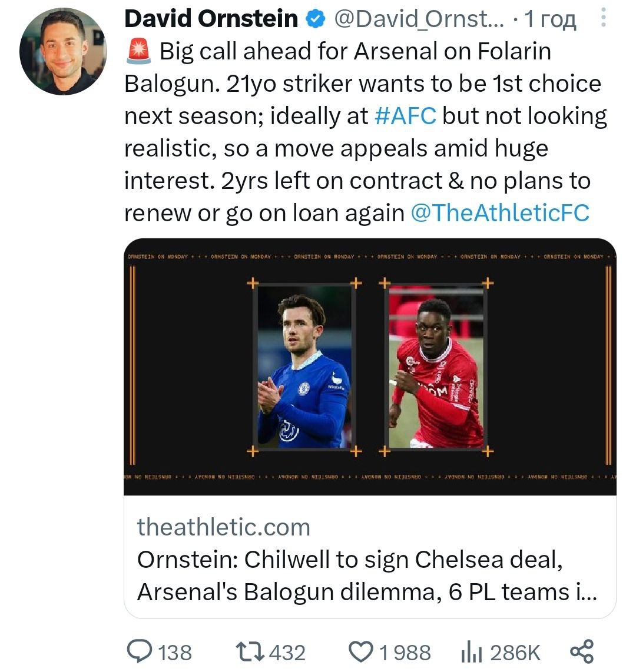
Task: Open the tweet's "1 год" timestamp
Action: click(550, 20)
